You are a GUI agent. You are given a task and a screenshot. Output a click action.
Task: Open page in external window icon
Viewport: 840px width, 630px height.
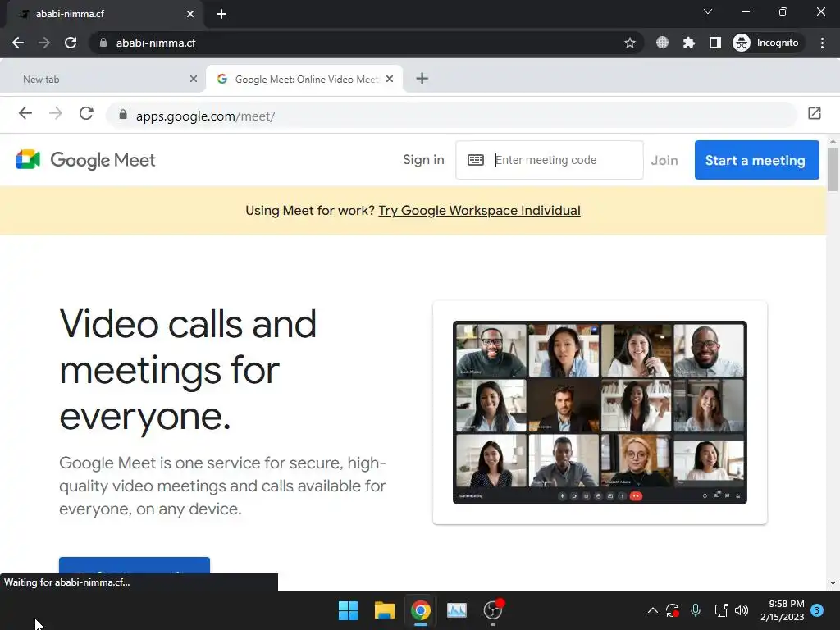click(x=815, y=113)
